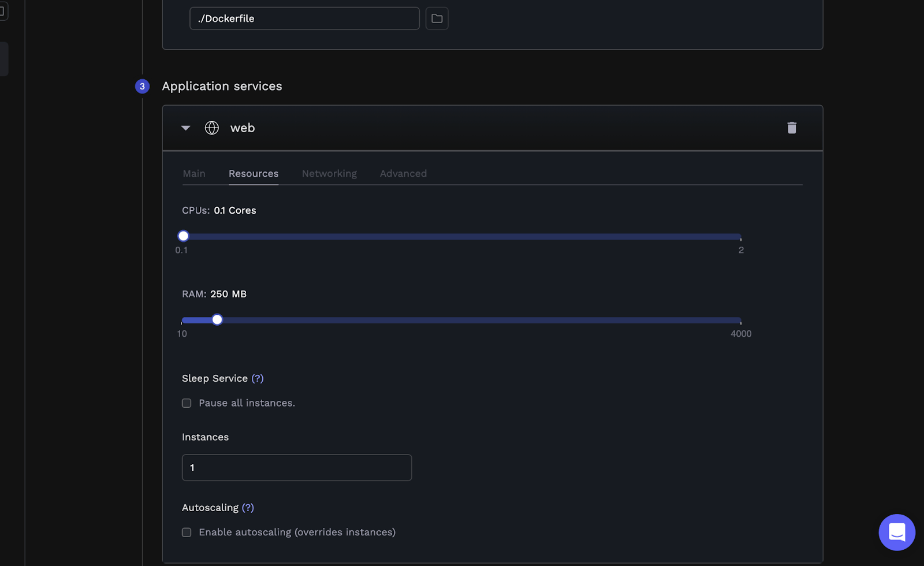This screenshot has width=924, height=566.
Task: Select the Resources tab
Action: coord(254,173)
